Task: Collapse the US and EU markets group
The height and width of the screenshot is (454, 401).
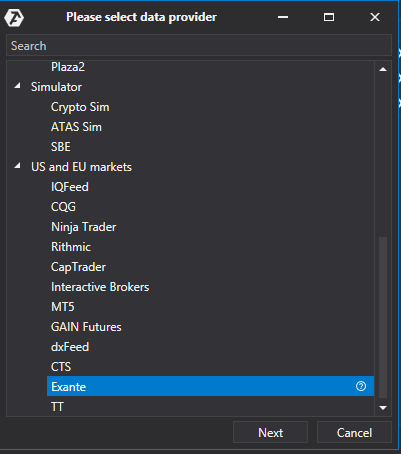Action: click(18, 166)
